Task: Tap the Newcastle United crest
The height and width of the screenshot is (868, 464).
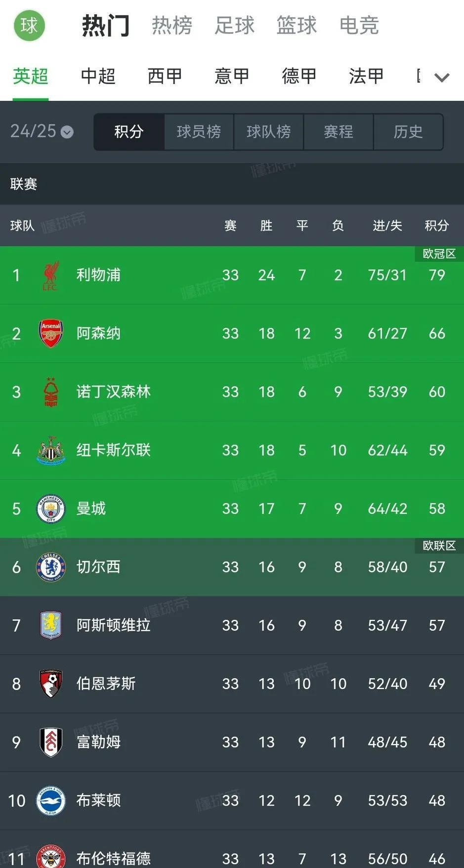Action: 51,450
